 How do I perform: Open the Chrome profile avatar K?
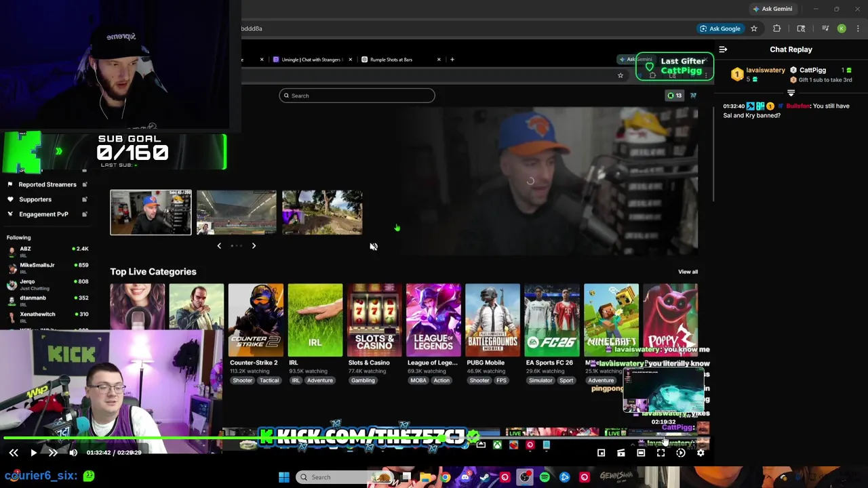click(842, 28)
